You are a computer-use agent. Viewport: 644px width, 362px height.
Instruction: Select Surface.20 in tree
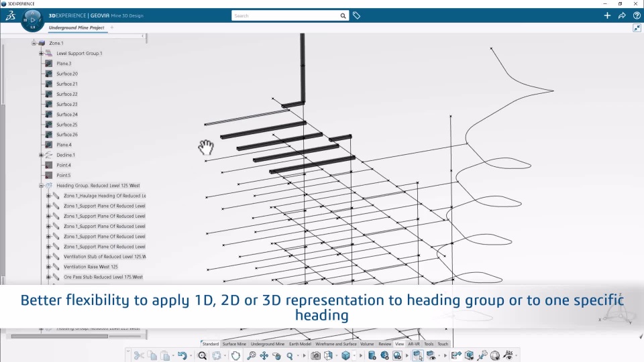coord(67,74)
